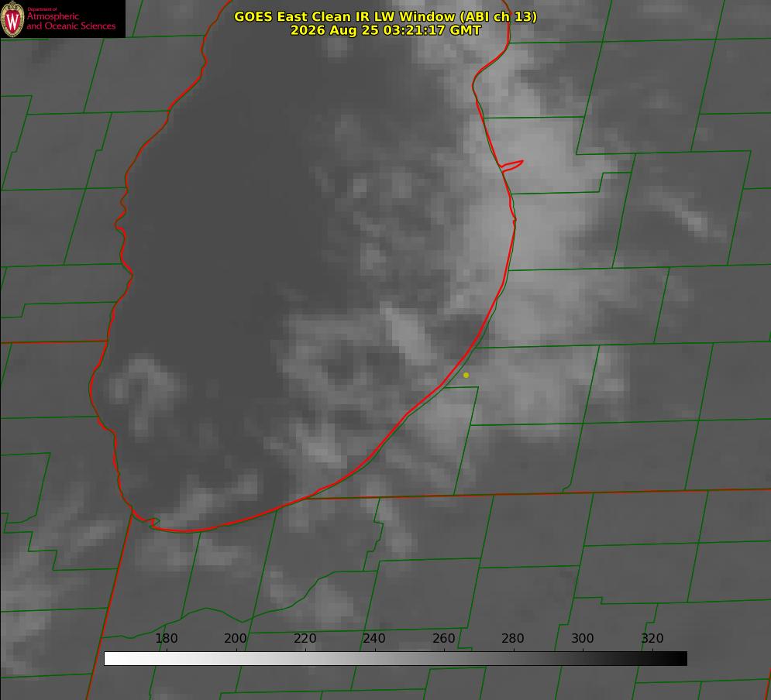Click the 260 tick label on colorbar
This screenshot has height=700, width=771.
pos(443,638)
